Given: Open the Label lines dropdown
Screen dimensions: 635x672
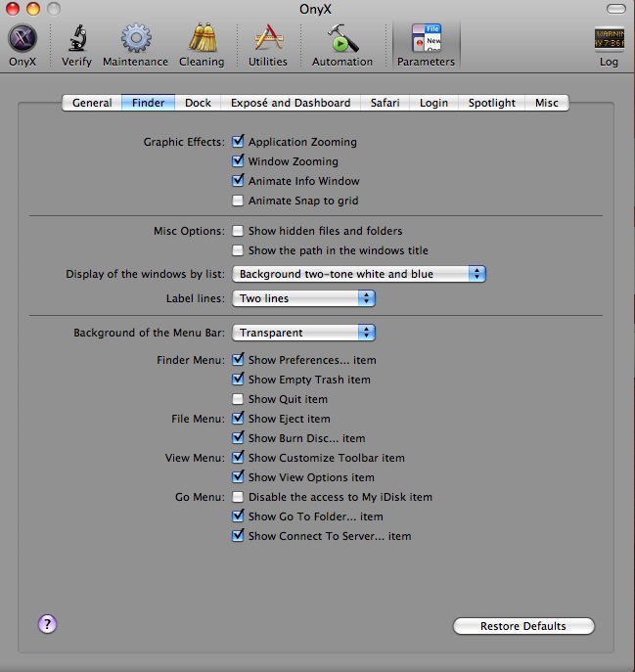Looking at the screenshot, I should click(303, 298).
